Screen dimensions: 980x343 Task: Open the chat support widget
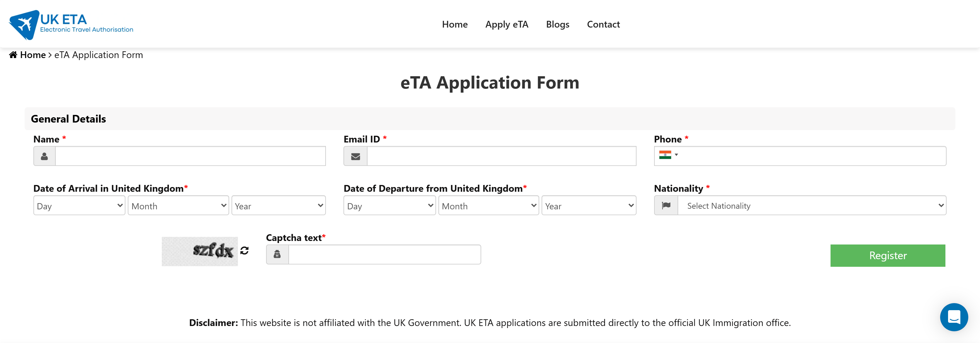[x=953, y=317]
